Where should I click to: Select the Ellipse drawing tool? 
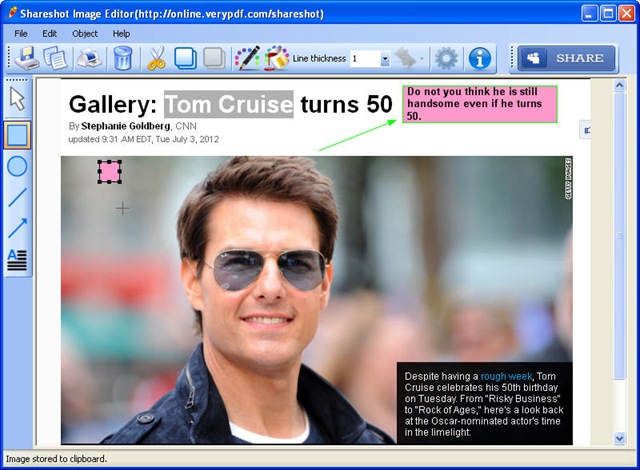pyautogui.click(x=17, y=166)
